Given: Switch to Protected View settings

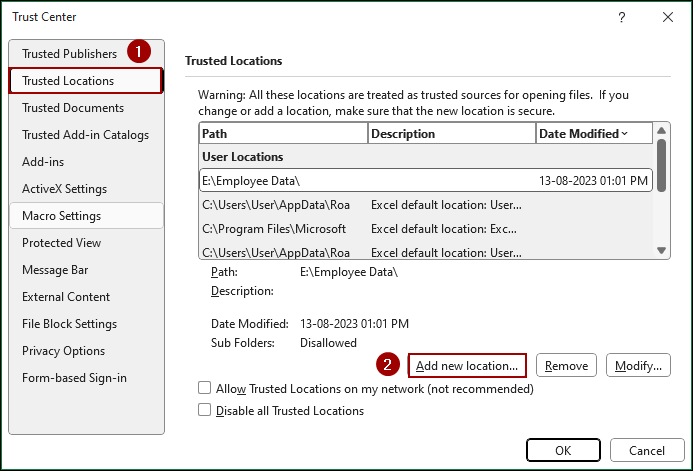Looking at the screenshot, I should tap(86, 243).
